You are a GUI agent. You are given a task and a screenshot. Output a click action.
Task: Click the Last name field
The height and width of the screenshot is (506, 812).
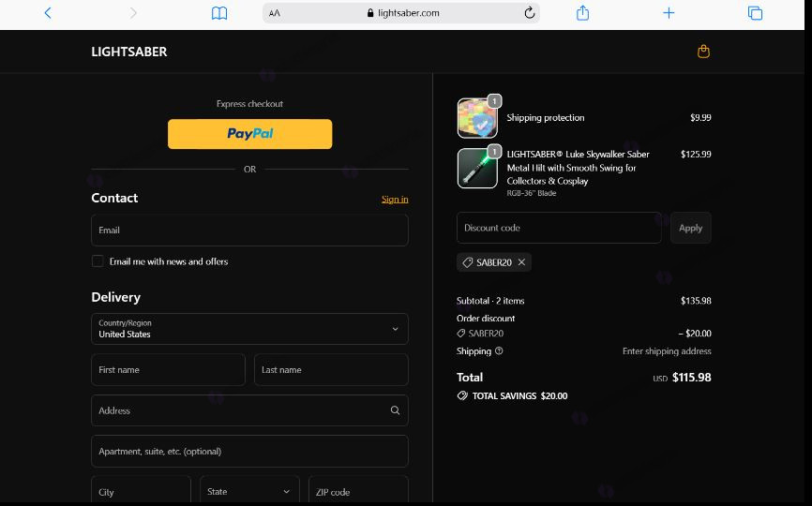(331, 369)
